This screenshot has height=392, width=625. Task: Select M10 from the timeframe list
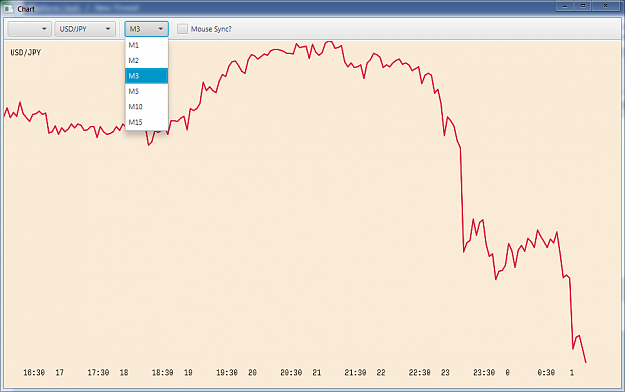146,106
